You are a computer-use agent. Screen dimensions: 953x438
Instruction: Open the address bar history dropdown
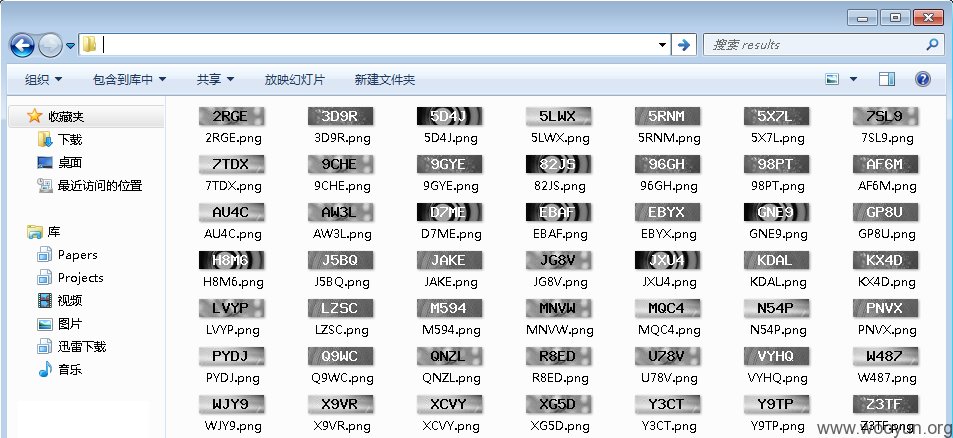coord(662,45)
